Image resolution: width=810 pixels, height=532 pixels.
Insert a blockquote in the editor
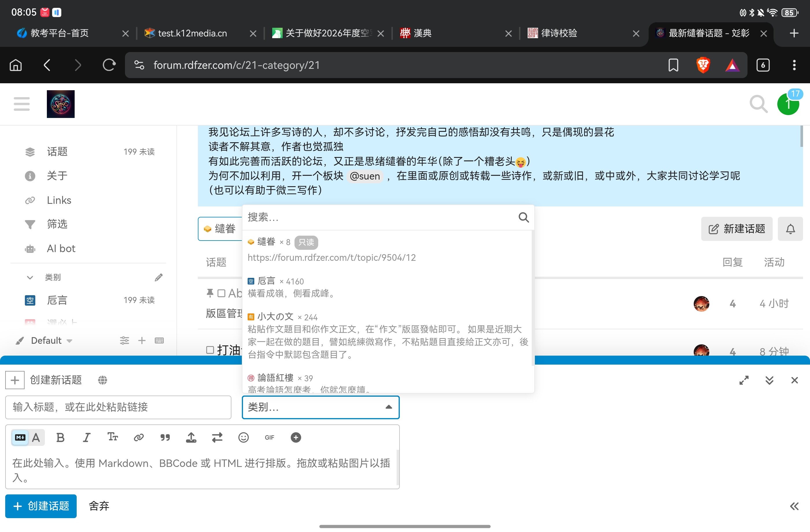[x=165, y=437]
